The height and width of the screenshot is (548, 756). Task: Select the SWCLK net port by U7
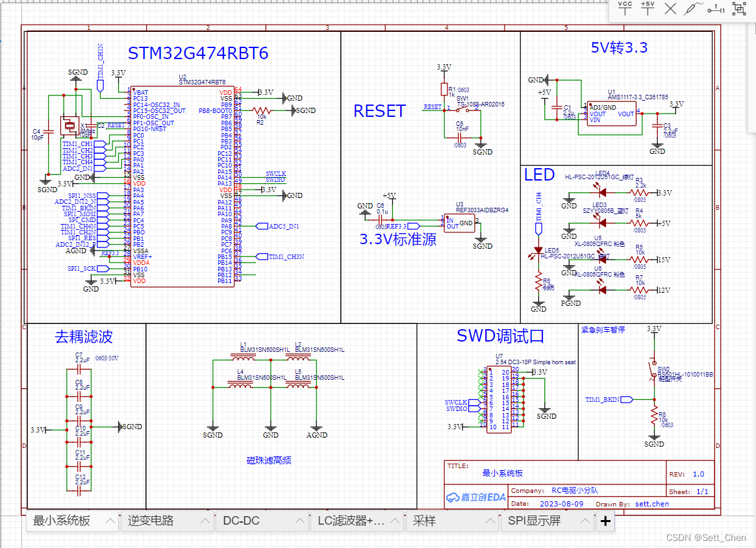[462, 403]
